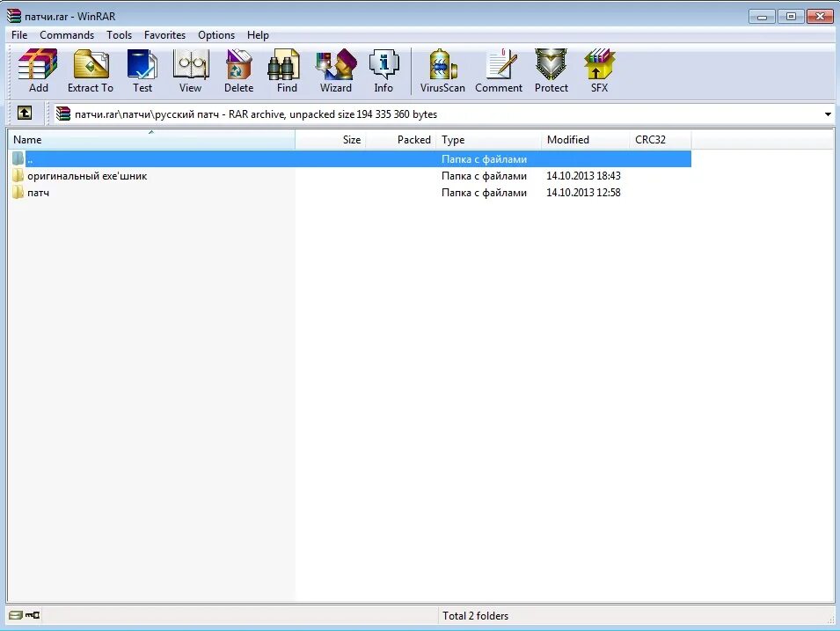
Task: Open the File menu
Action: click(x=19, y=35)
